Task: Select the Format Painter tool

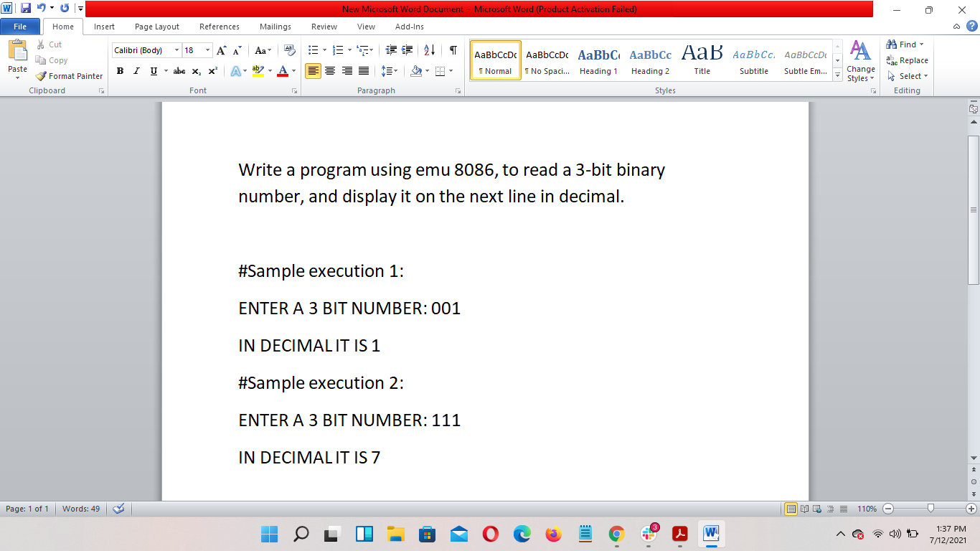Action: 69,75
